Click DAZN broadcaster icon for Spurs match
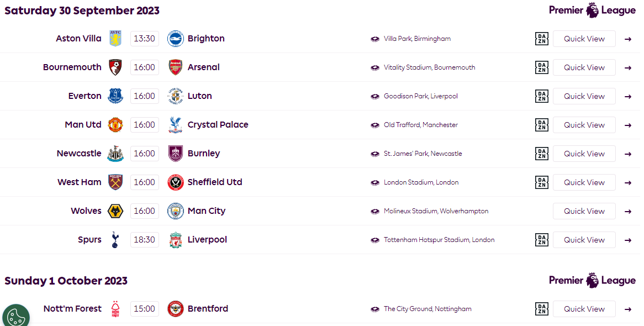This screenshot has height=326, width=644. (x=542, y=240)
